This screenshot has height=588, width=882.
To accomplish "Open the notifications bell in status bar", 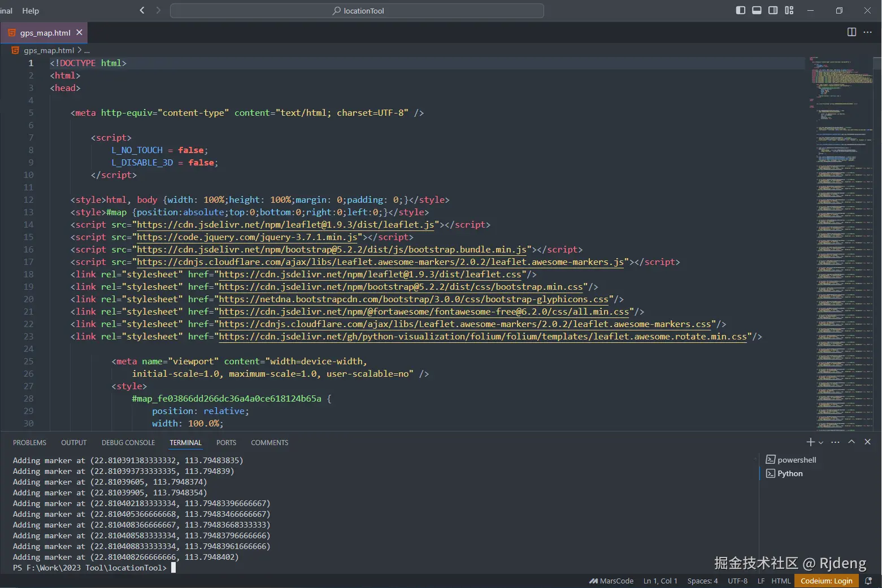I will pyautogui.click(x=868, y=581).
